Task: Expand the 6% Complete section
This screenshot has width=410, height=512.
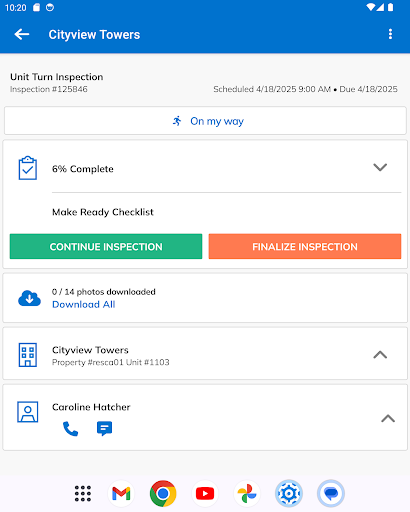Action: (380, 167)
